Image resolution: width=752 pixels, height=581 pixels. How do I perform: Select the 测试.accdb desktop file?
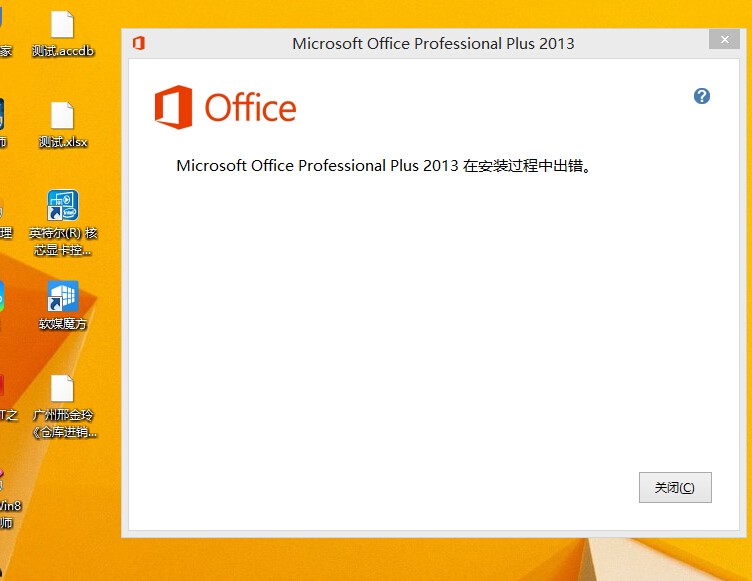coord(62,34)
